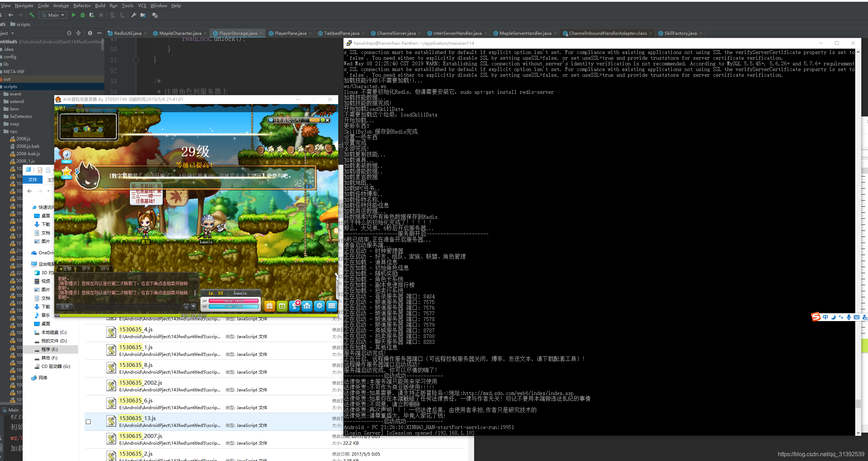
Task: Select 全体 chat target button in game
Action: click(x=65, y=307)
